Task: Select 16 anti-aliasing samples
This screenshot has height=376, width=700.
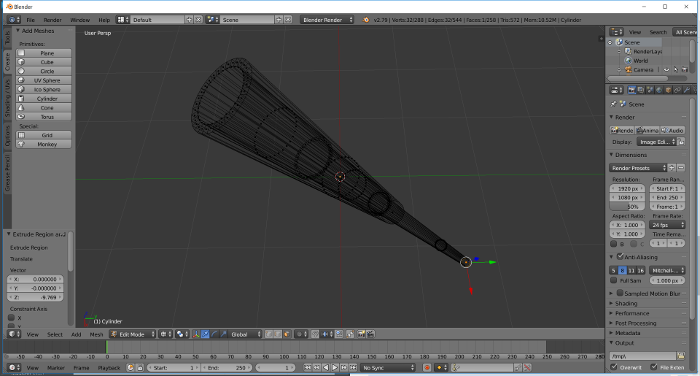Action: (x=641, y=270)
